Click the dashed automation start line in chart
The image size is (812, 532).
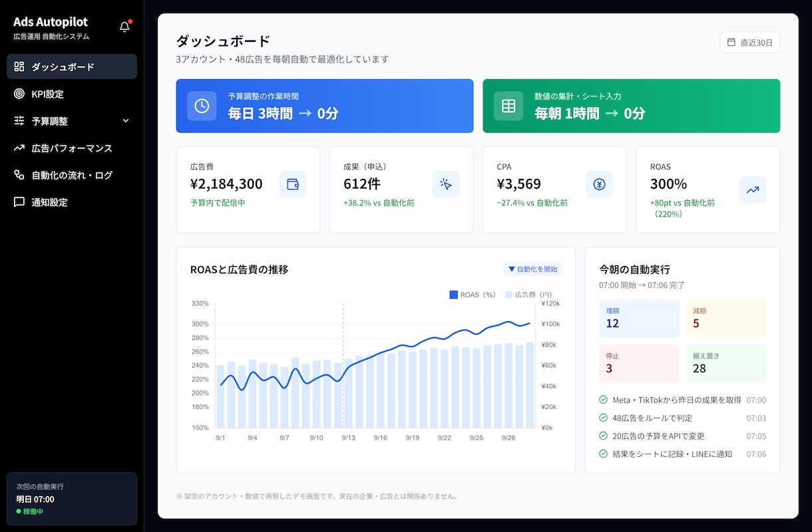(343, 365)
